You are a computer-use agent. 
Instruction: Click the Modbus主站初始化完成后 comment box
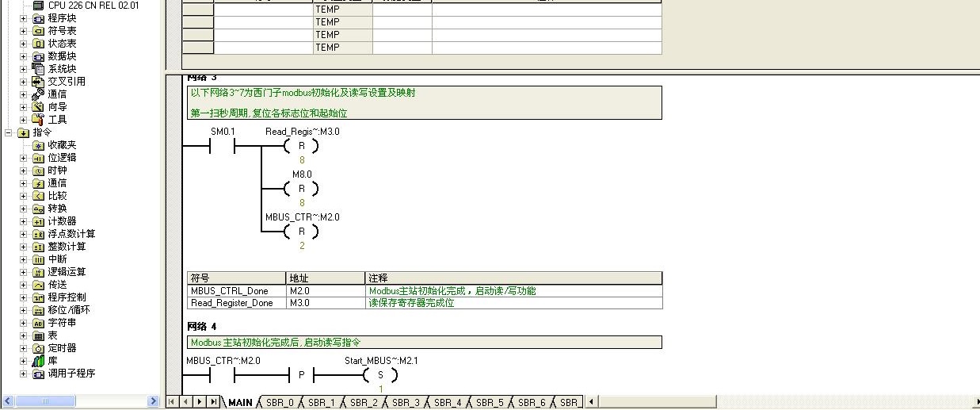coord(424,343)
